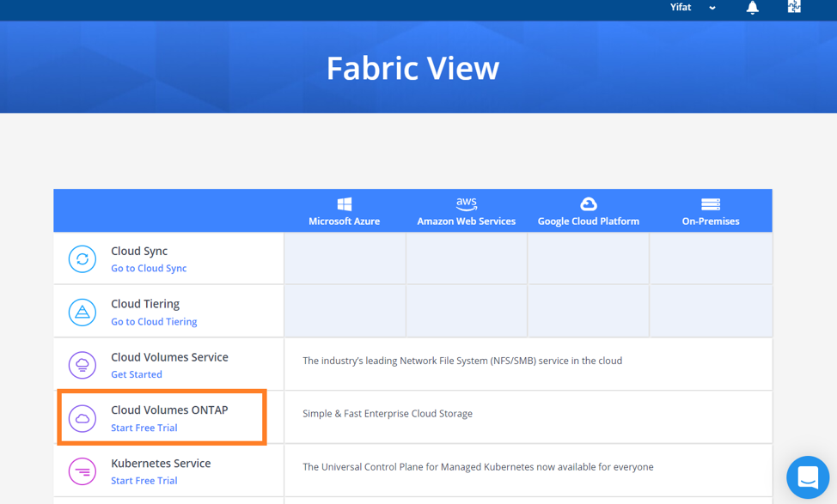This screenshot has width=837, height=504.
Task: Click the notifications bell icon
Action: (x=752, y=8)
